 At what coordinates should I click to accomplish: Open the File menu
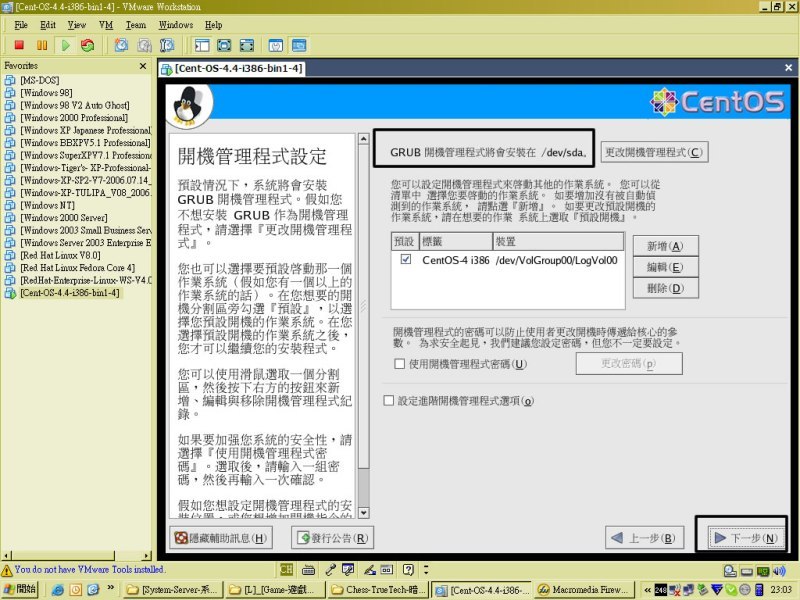coord(21,25)
